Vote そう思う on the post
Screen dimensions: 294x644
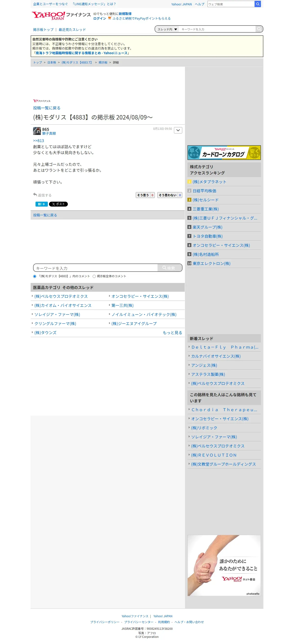point(145,195)
